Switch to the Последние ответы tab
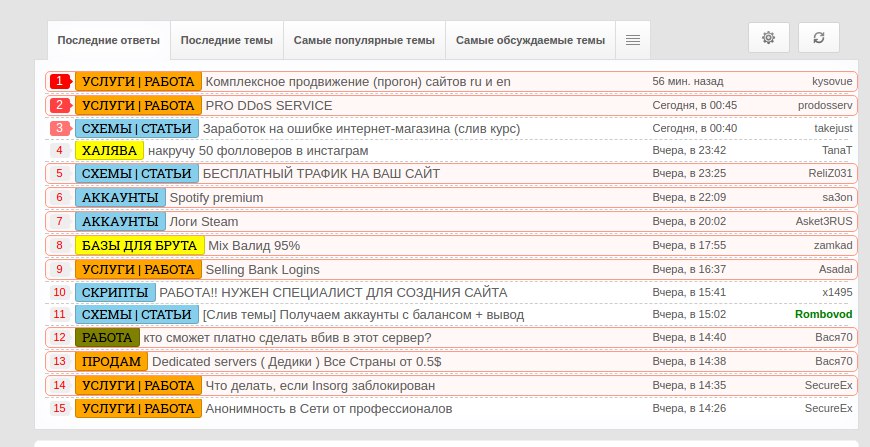 click(108, 41)
